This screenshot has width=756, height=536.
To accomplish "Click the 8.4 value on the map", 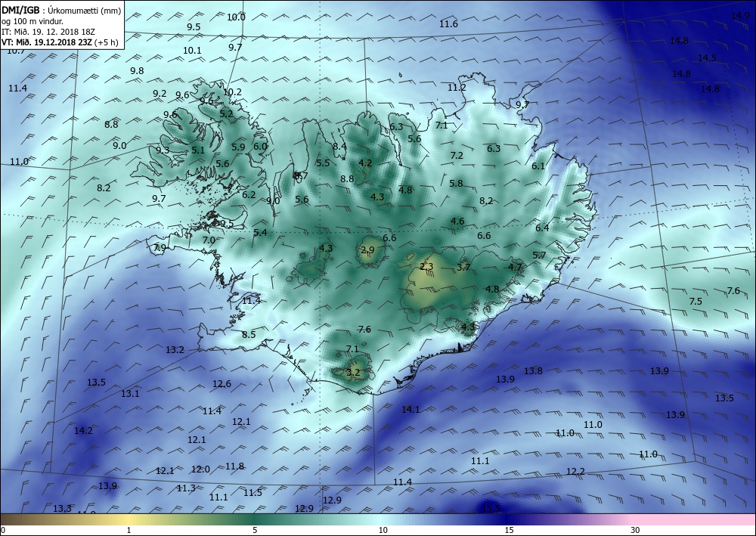I will 340,146.
